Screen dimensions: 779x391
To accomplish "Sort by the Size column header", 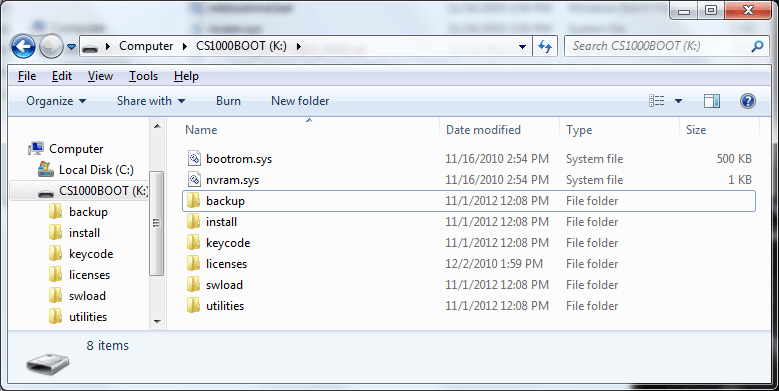I will point(696,130).
